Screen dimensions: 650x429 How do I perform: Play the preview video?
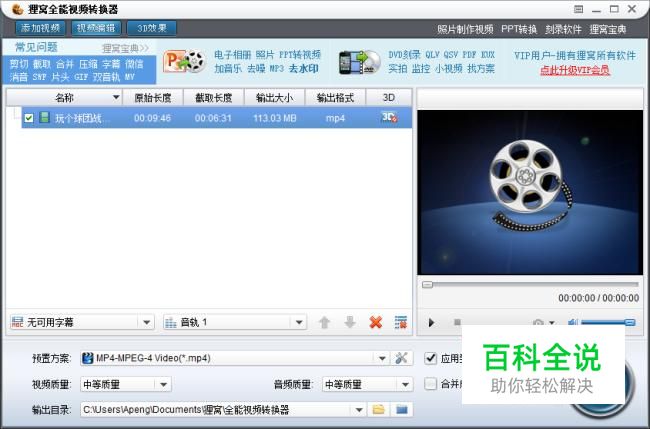[x=431, y=322]
